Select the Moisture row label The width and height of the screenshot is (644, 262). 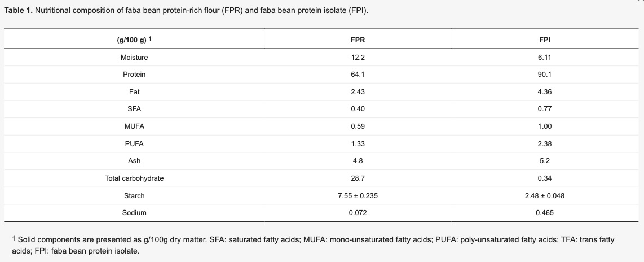click(x=134, y=58)
